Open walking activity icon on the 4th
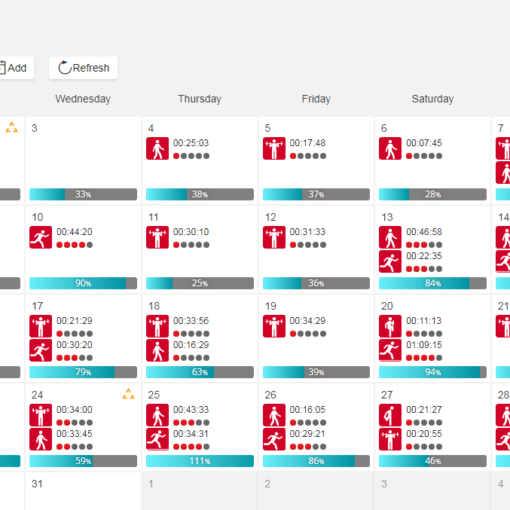 [157, 149]
